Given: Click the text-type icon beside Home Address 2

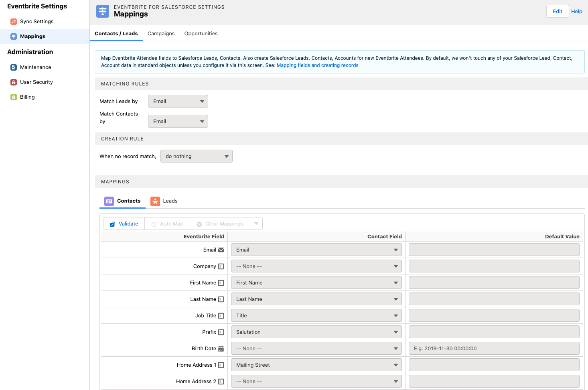Looking at the screenshot, I should (221, 382).
